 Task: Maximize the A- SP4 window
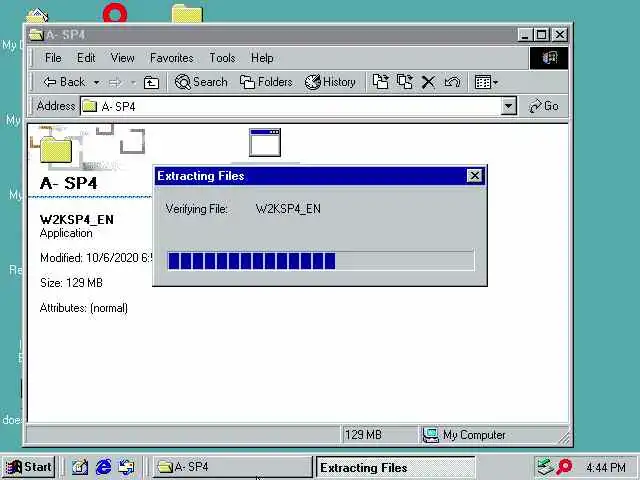[542, 35]
